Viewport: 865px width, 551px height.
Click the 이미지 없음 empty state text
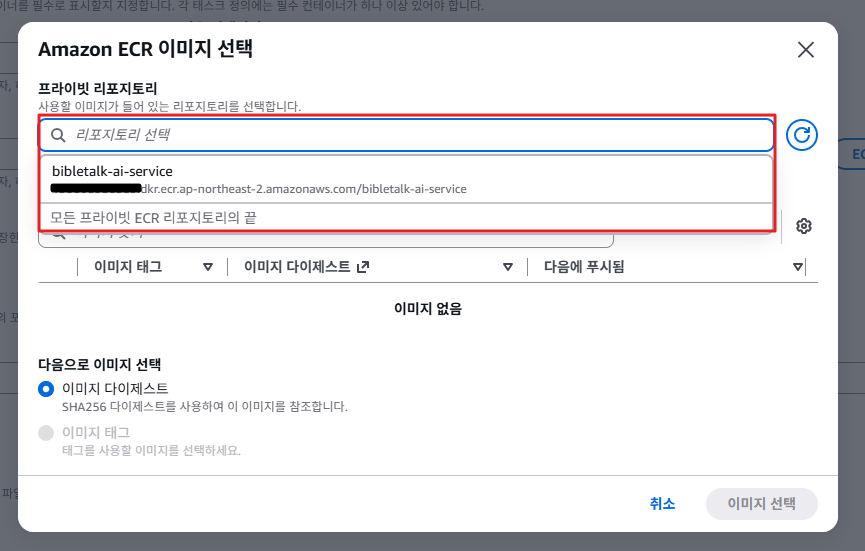point(428,308)
